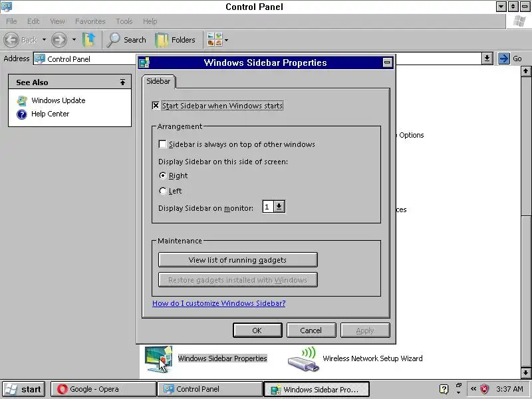This screenshot has height=399, width=532.
Task: Expand the Address bar dropdown
Action: (x=487, y=59)
